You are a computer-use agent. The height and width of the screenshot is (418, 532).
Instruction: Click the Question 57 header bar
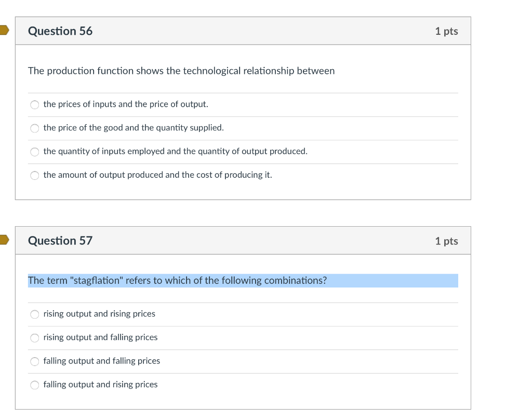260,240
